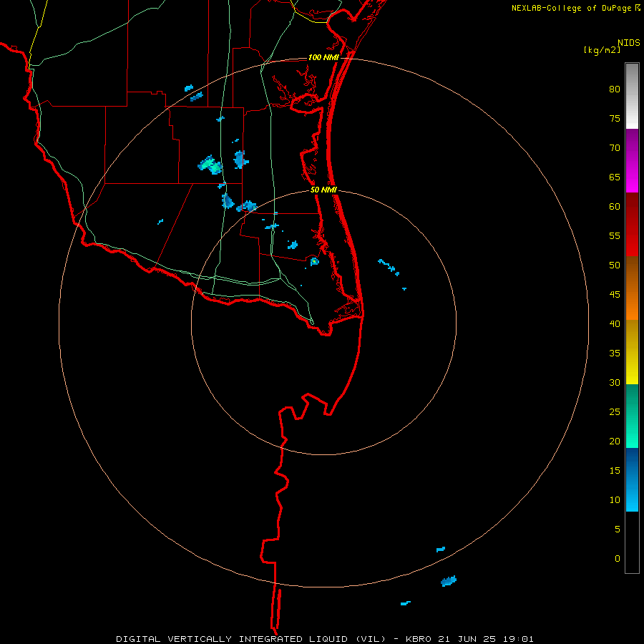Select the 25 value on the VIL scale

[615, 412]
